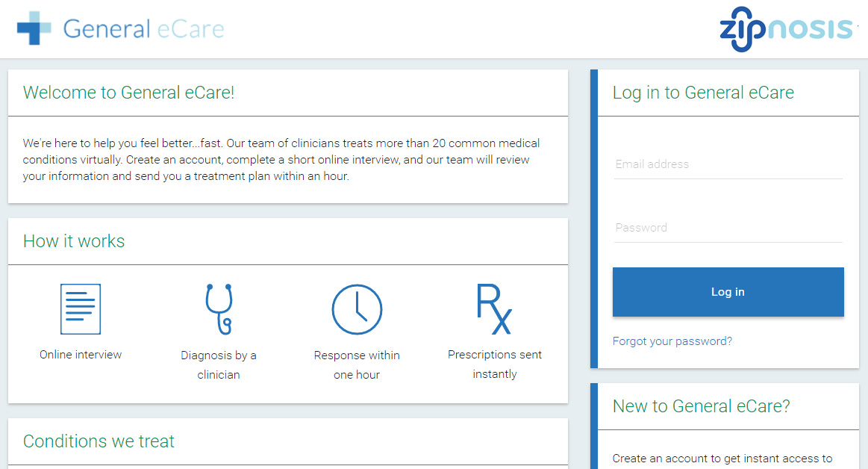Screen dimensions: 868x469
Task: Click the stethoscope diagnosis icon
Action: pyautogui.click(x=219, y=309)
